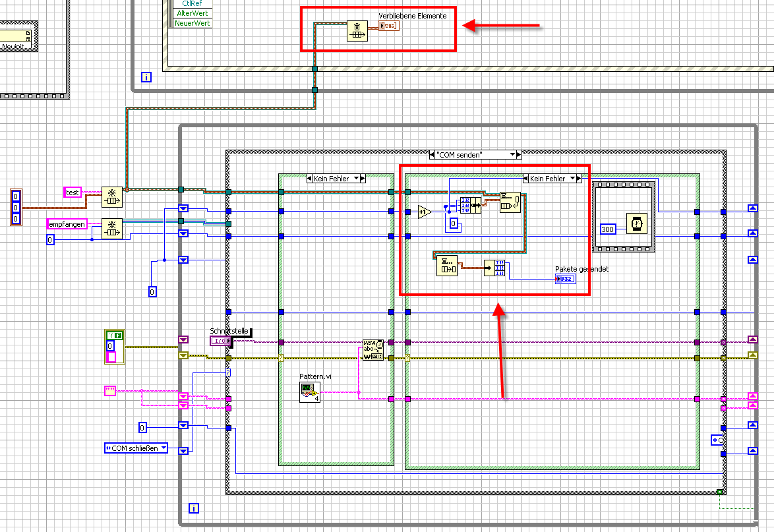
Task: Select the purple VISA shift register on left
Action: pos(183,340)
